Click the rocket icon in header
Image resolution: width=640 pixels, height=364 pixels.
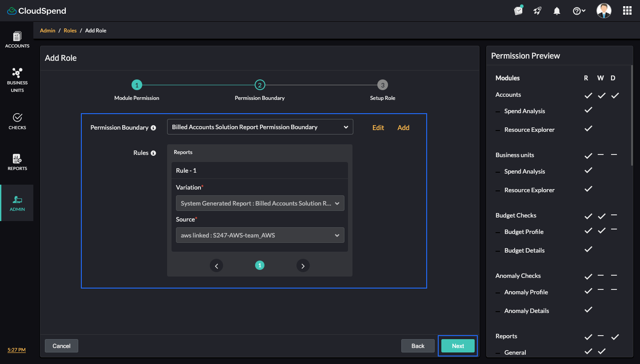pyautogui.click(x=537, y=11)
